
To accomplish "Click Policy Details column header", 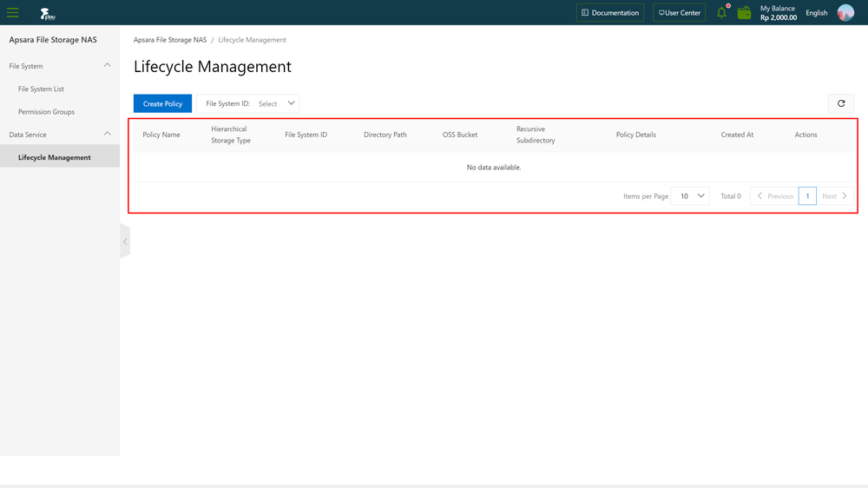I will click(636, 135).
